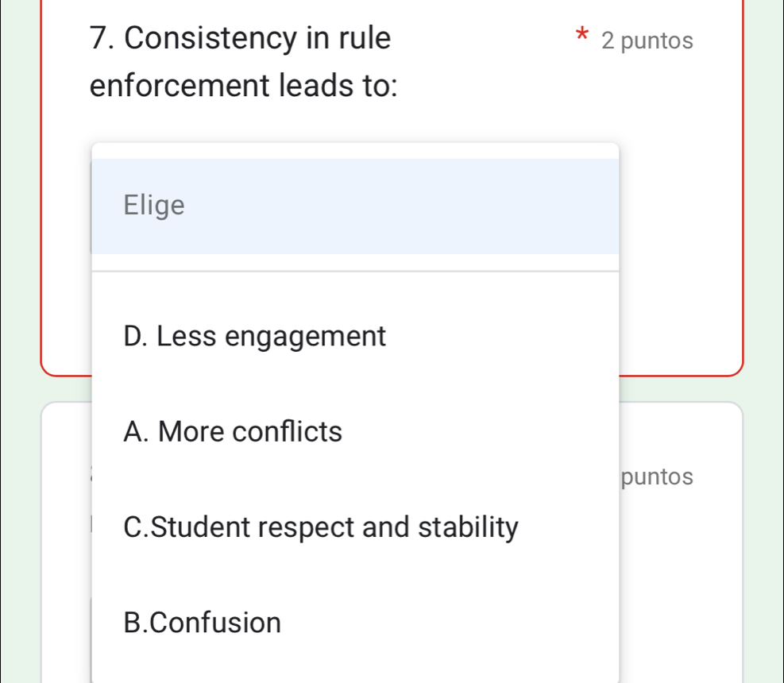Screen dimensions: 784x683
Task: Click the number "7." in the question
Action: pyautogui.click(x=101, y=38)
